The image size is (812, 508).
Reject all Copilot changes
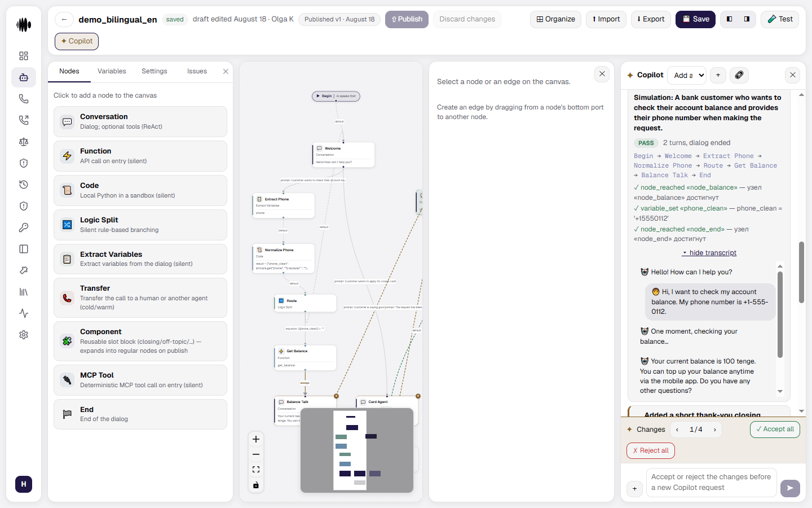tap(651, 450)
